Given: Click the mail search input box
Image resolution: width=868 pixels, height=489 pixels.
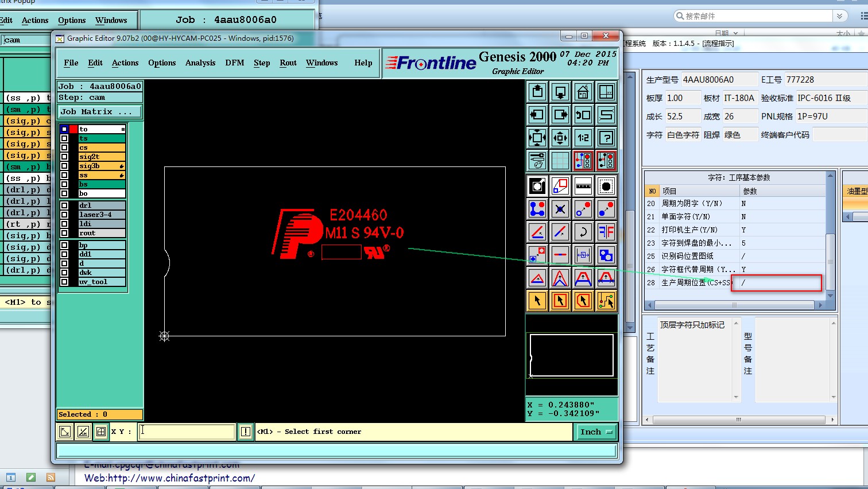Looking at the screenshot, I should (753, 16).
